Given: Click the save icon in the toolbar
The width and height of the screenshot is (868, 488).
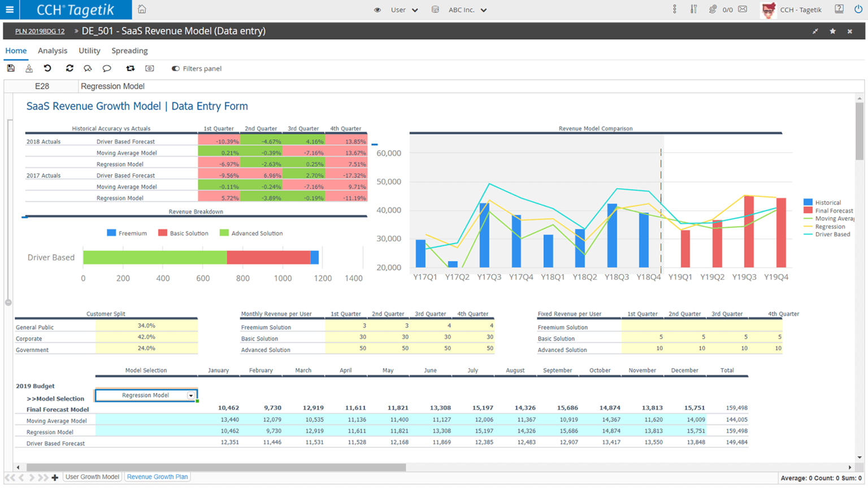Looking at the screenshot, I should click(11, 68).
